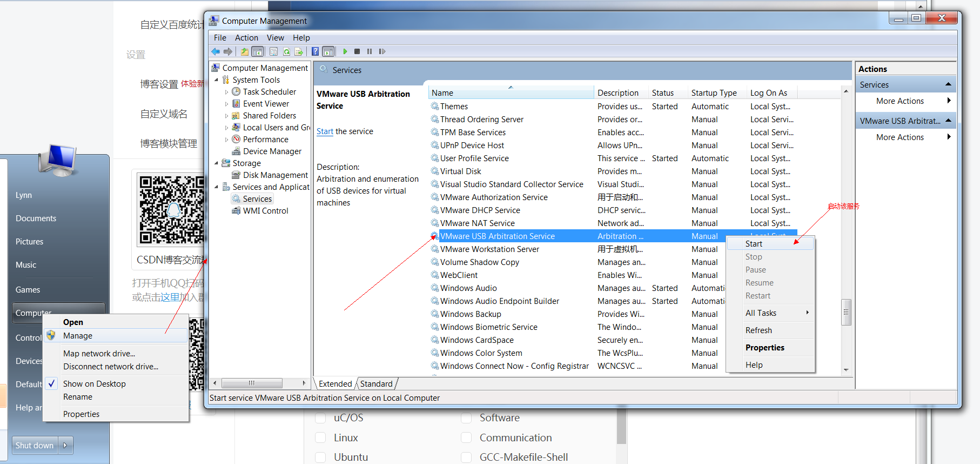The image size is (980, 464).
Task: Select the Task Scheduler clock icon
Action: tap(236, 91)
